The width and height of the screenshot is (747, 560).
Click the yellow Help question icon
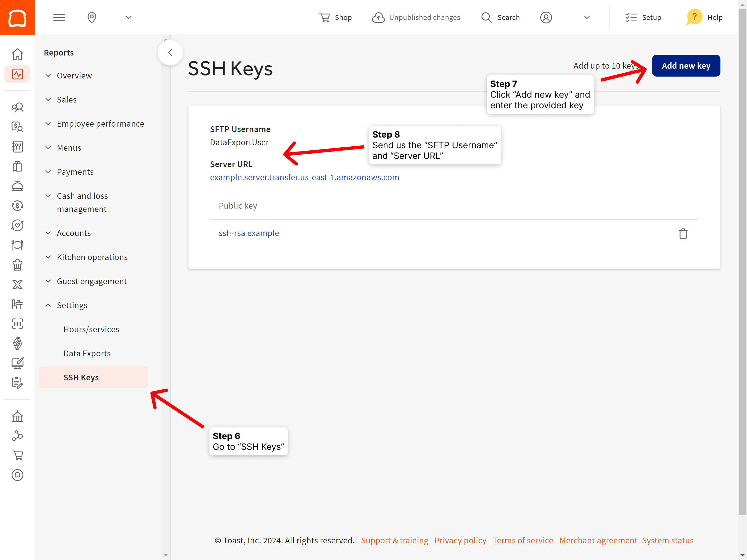694,17
